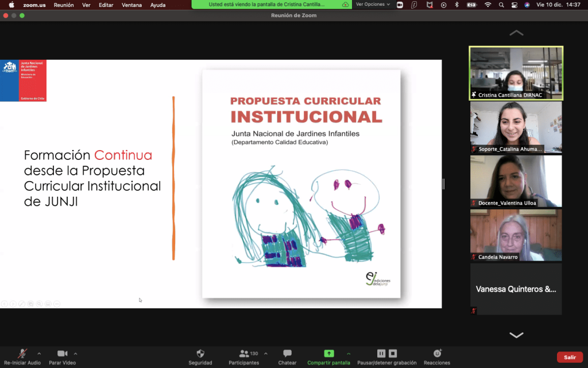Open the Ayuda menu

[158, 5]
